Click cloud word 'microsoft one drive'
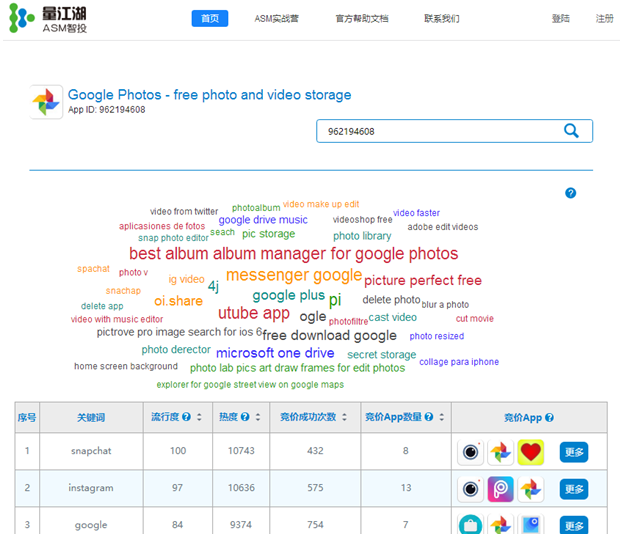 [275, 353]
